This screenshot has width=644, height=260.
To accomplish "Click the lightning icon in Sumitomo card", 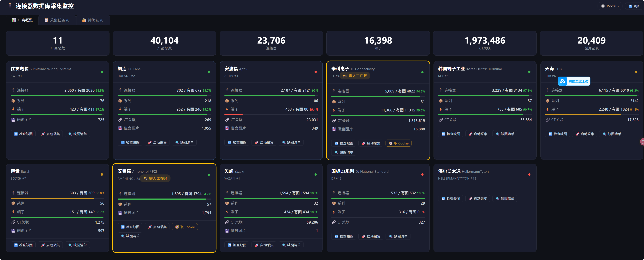I will click(x=13, y=109).
